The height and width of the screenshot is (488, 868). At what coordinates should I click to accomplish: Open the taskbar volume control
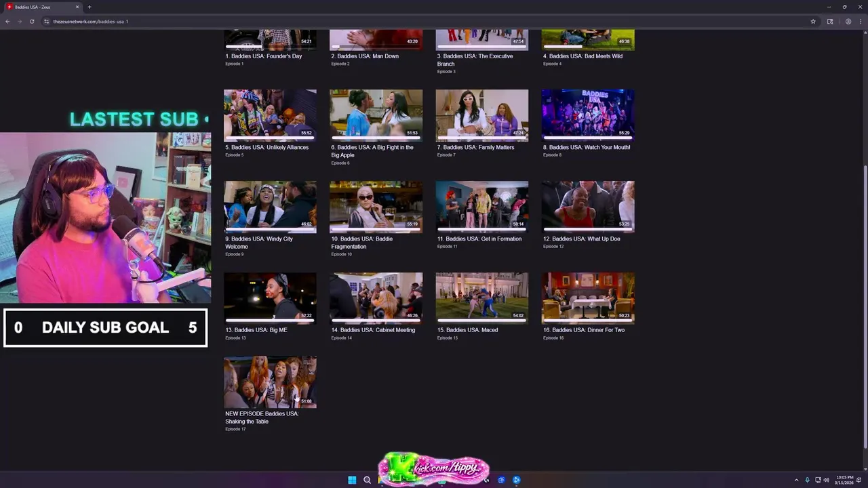click(826, 480)
